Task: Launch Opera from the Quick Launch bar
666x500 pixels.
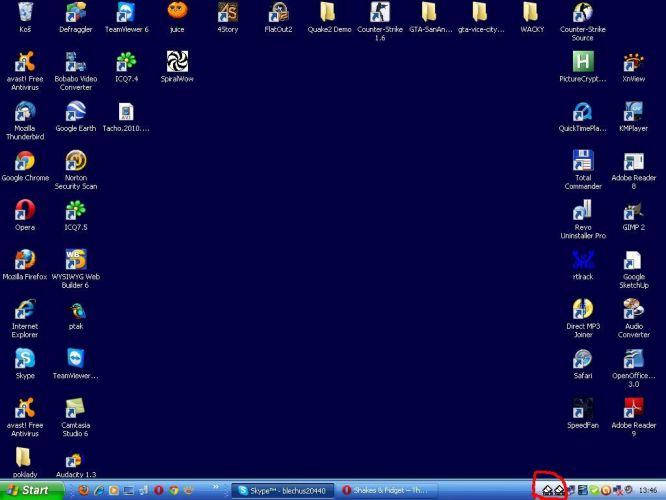Action: click(159, 490)
